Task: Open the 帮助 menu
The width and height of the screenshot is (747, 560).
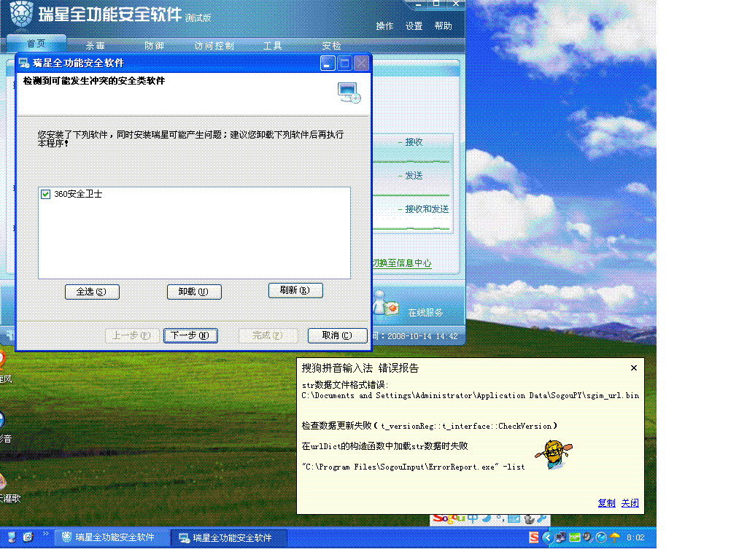Action: pos(443,26)
